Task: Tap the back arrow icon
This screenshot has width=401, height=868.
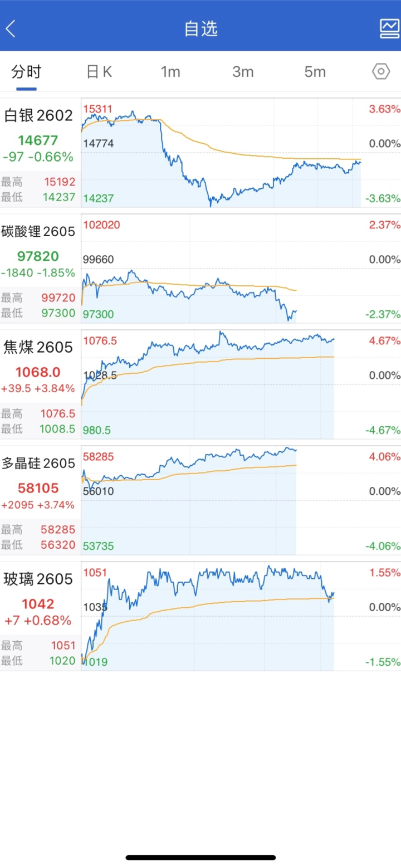Action: [11, 29]
